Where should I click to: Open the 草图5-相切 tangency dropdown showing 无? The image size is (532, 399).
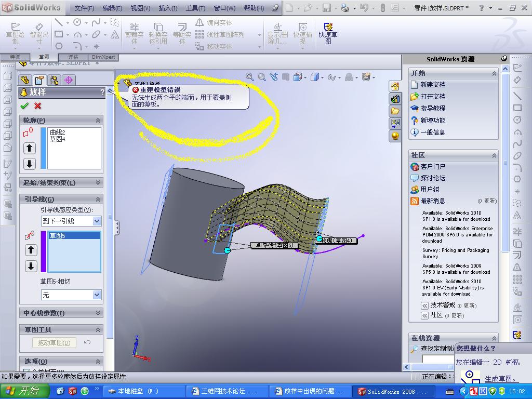click(x=97, y=295)
